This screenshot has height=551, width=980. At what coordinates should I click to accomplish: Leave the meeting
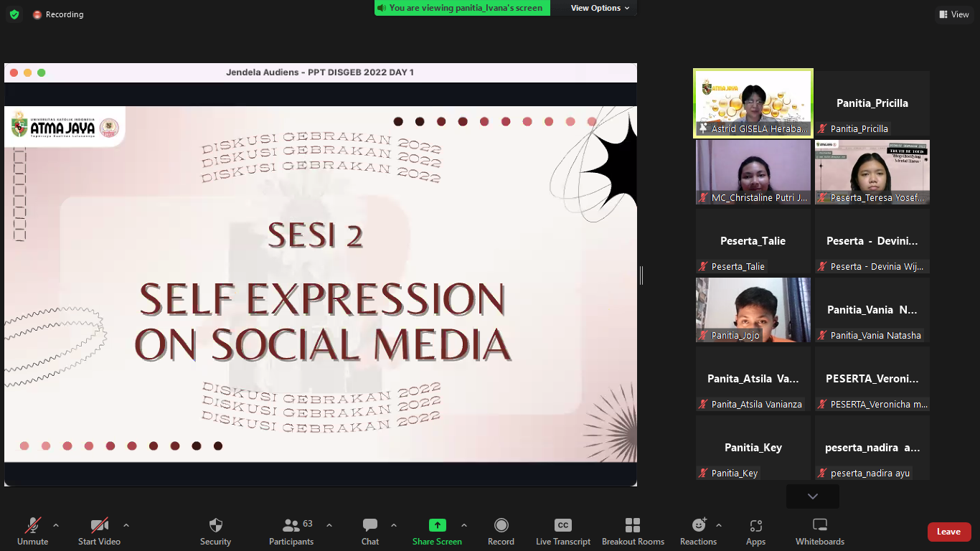pyautogui.click(x=948, y=532)
